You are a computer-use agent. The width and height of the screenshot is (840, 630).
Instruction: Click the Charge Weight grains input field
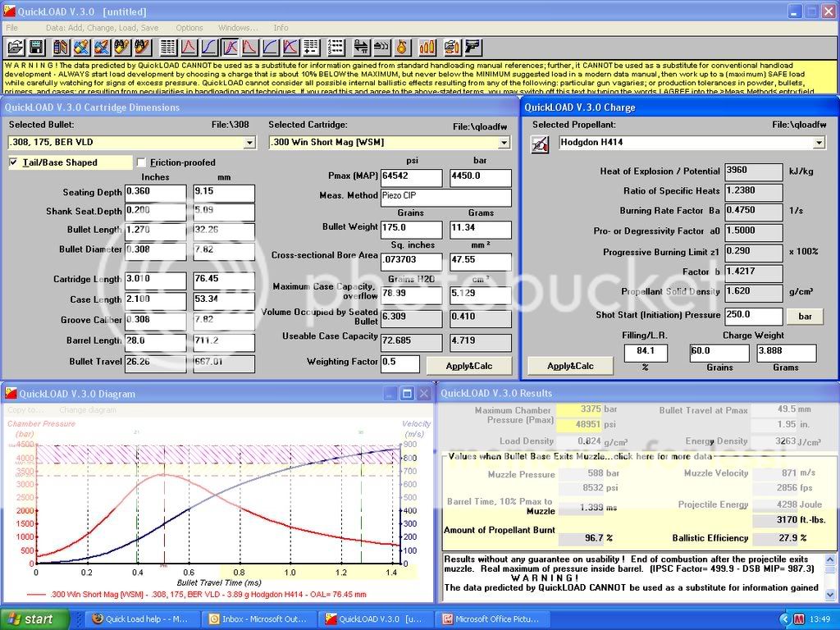[719, 353]
